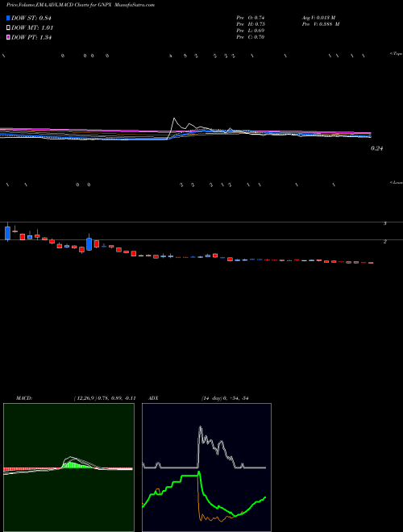Click the MACD values '(12,26,9) 0.78, 0.89, -0.11'

(105, 398)
